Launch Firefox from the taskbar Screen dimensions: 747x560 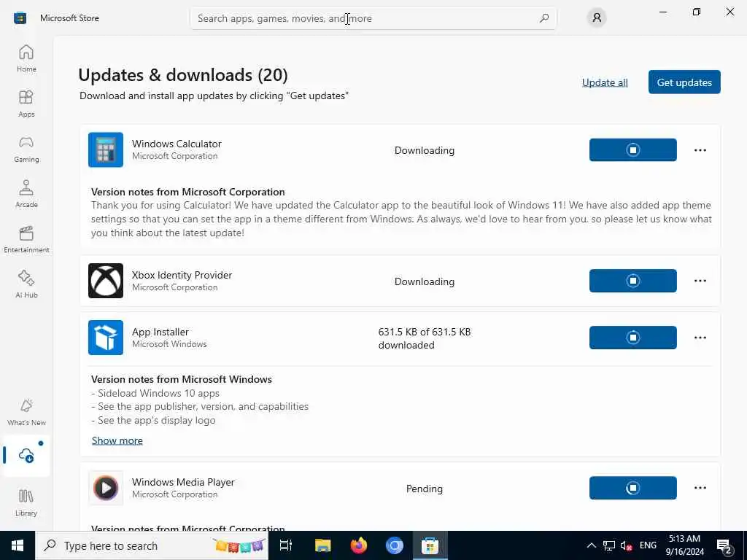point(359,545)
